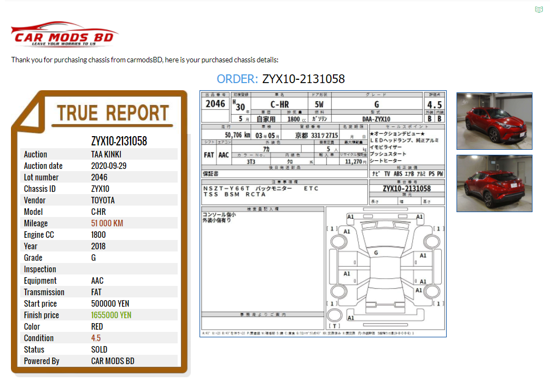Screen dimensions: 550x392
Task: Click the Chassis ID value ZYX10
Action: click(100, 189)
